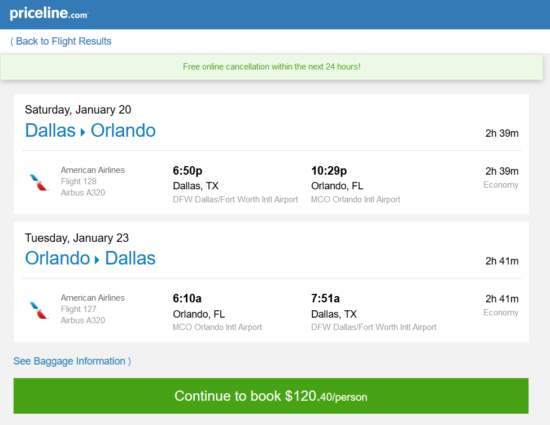
Task: Click the Saturday, January 20 date label
Action: 78,110
